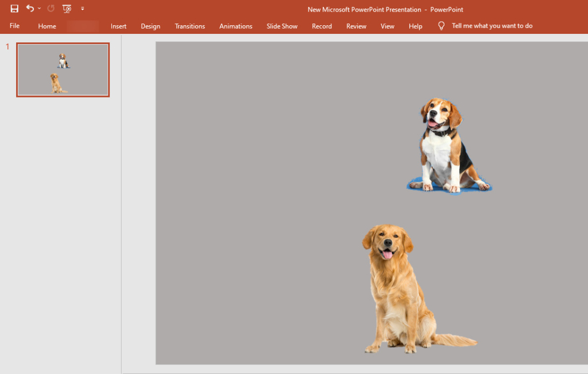
Task: Click the Tell me what you want to do box
Action: 491,26
